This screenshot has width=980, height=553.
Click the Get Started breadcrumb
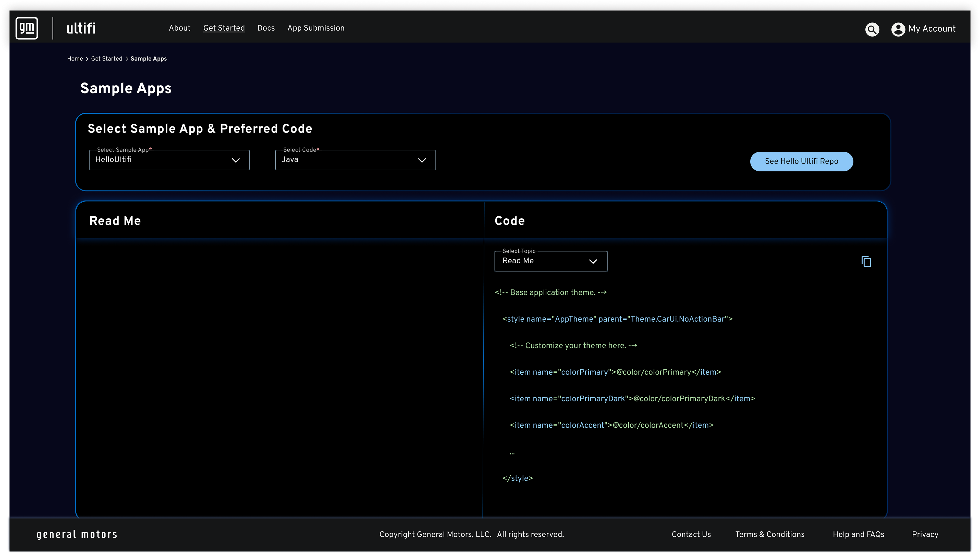[106, 59]
